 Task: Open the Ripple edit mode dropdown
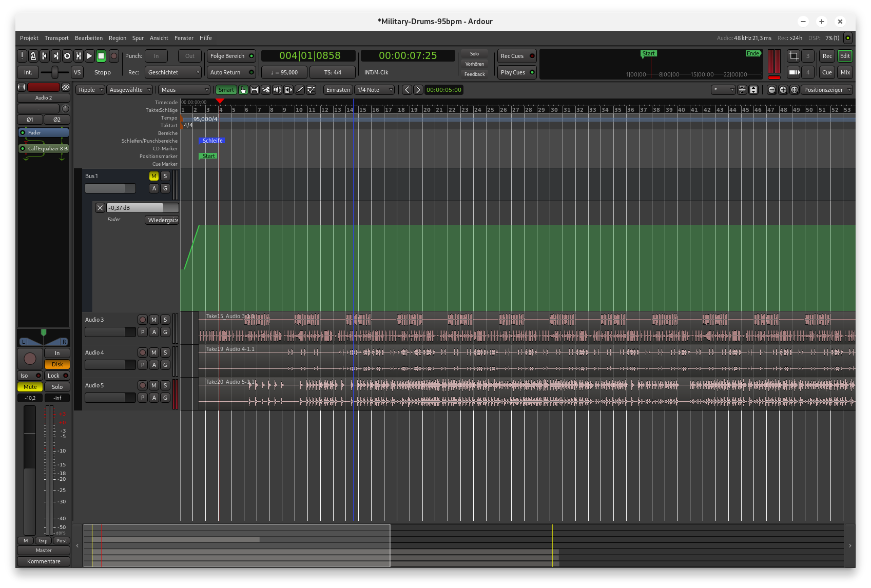pyautogui.click(x=91, y=90)
